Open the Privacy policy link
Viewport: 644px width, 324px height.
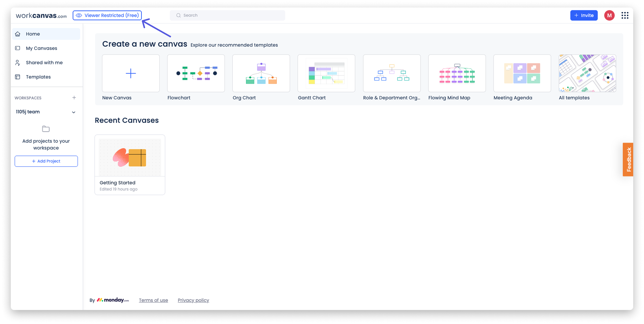[193, 300]
